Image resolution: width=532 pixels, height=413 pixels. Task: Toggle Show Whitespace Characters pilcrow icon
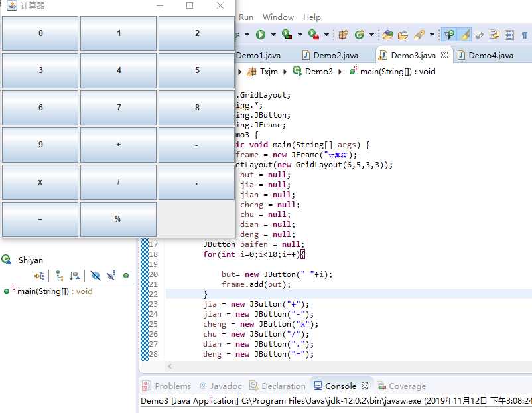pos(525,35)
